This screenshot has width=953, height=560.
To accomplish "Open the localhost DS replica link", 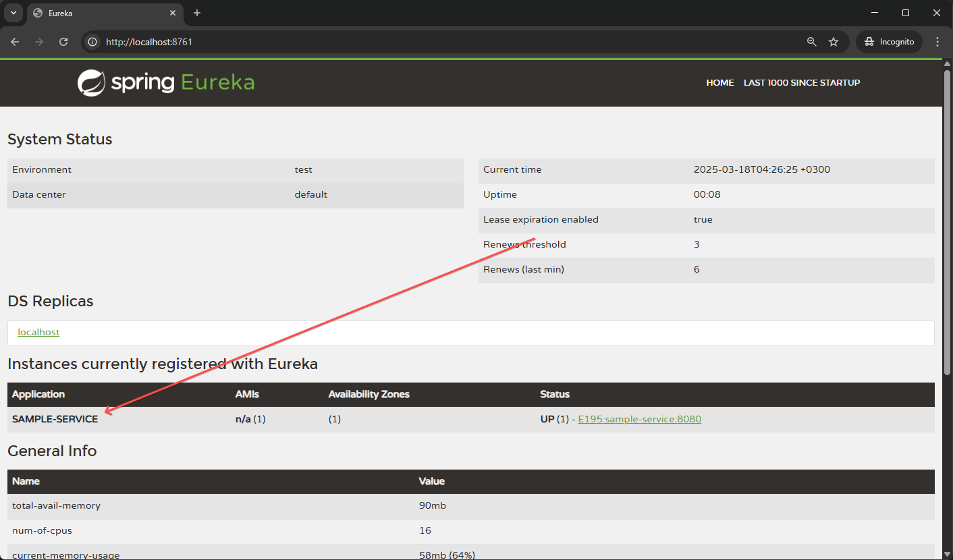I will click(x=38, y=333).
